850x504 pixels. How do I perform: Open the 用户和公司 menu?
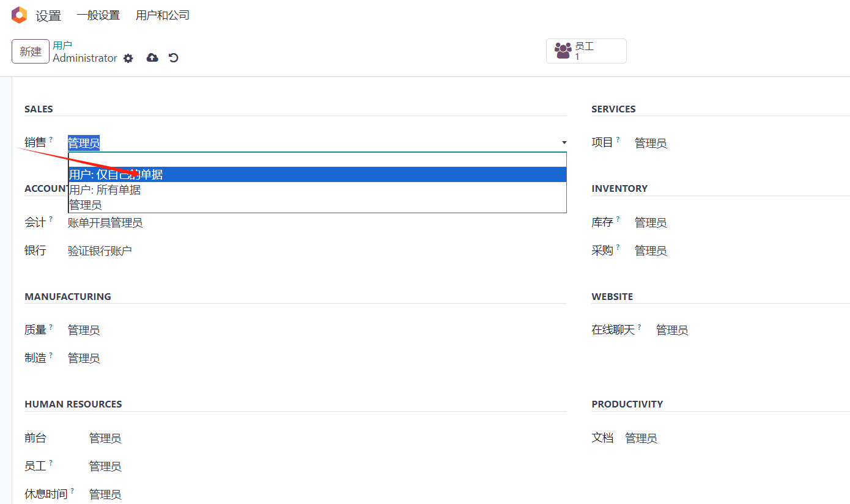pyautogui.click(x=163, y=15)
